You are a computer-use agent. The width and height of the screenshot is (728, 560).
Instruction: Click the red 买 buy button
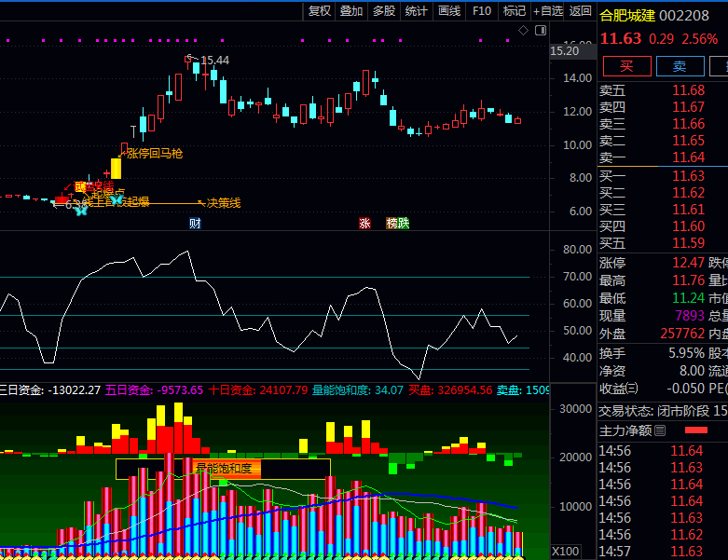(x=626, y=66)
